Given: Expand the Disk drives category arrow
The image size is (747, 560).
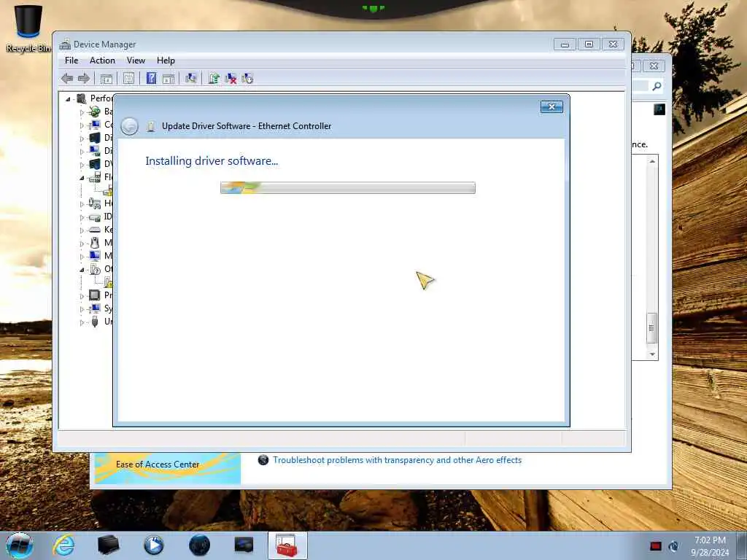Looking at the screenshot, I should pos(82,139).
